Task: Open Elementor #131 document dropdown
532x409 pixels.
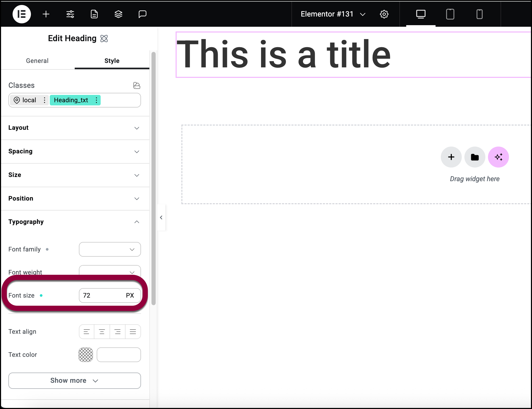Action: point(333,14)
